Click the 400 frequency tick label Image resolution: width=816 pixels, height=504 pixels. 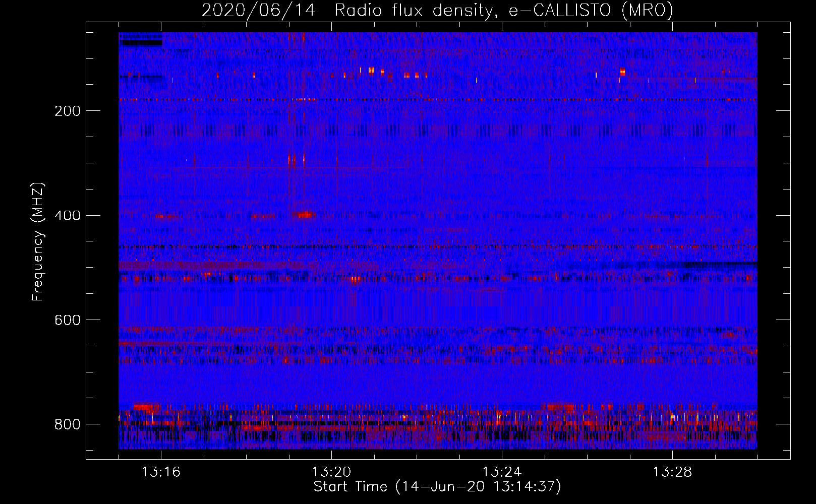pyautogui.click(x=68, y=216)
